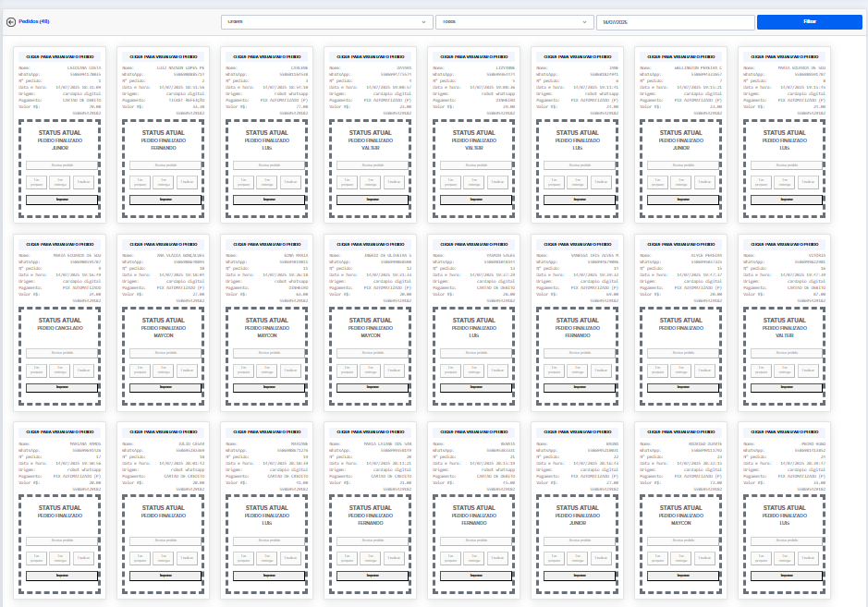Image resolution: width=868 pixels, height=607 pixels.
Task: Click Aceitar pedido on order 10 card
Action: [165, 353]
